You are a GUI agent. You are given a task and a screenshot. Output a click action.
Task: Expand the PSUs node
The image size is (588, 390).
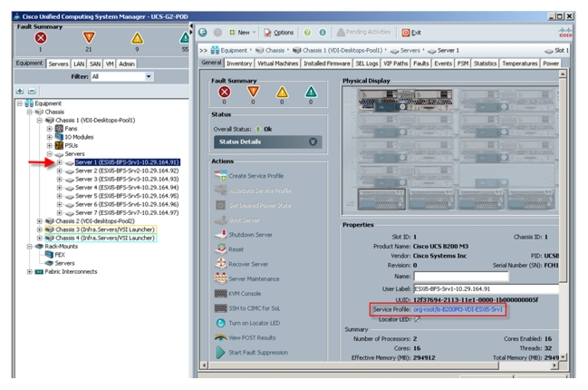pyautogui.click(x=49, y=145)
